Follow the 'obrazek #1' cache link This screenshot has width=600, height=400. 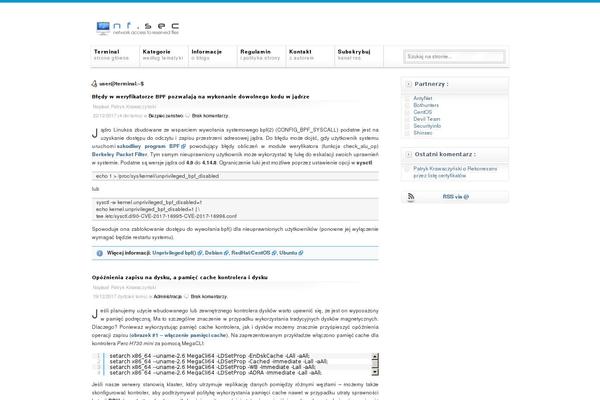[179, 335]
